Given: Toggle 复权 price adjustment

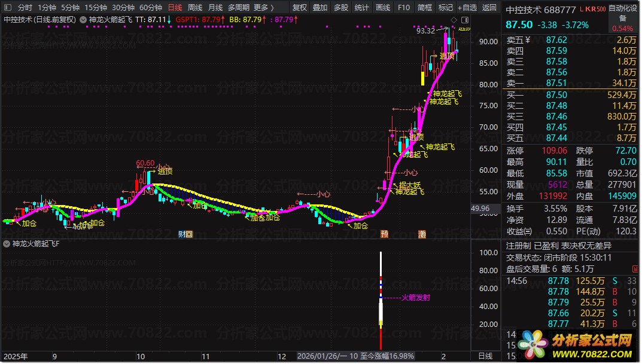Looking at the screenshot, I should [x=299, y=8].
